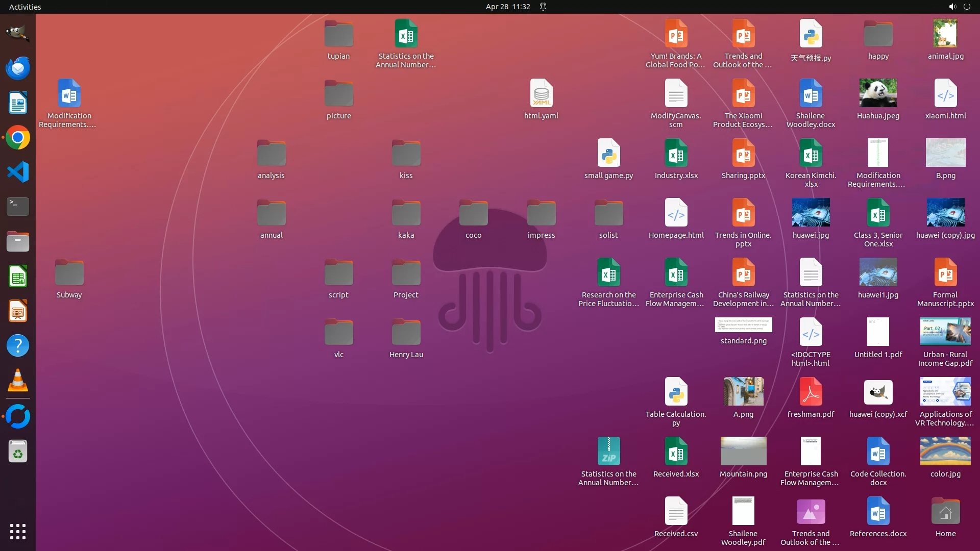This screenshot has height=551, width=980.
Task: Select the Huahua.jpeg panda thumbnail
Action: click(x=878, y=93)
